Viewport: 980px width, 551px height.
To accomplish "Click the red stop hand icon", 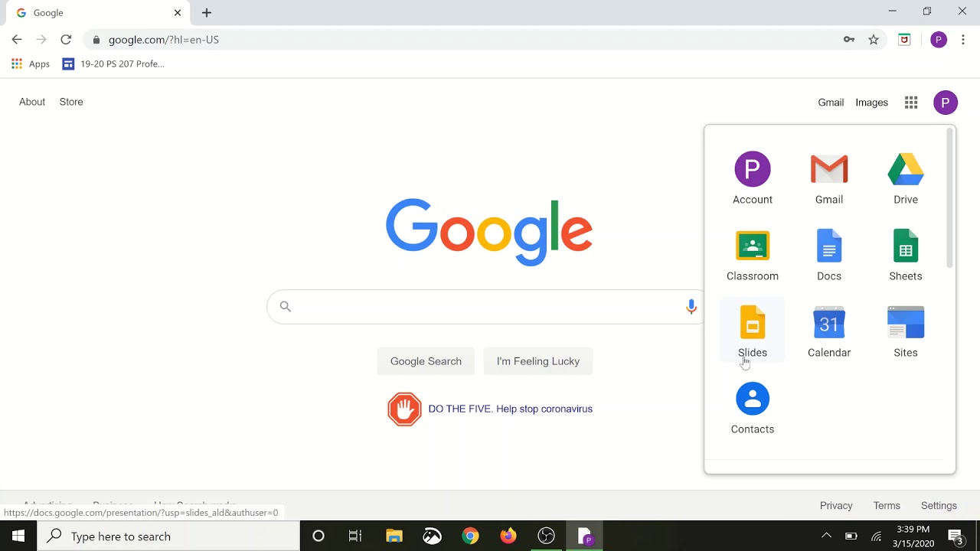I will coord(404,409).
